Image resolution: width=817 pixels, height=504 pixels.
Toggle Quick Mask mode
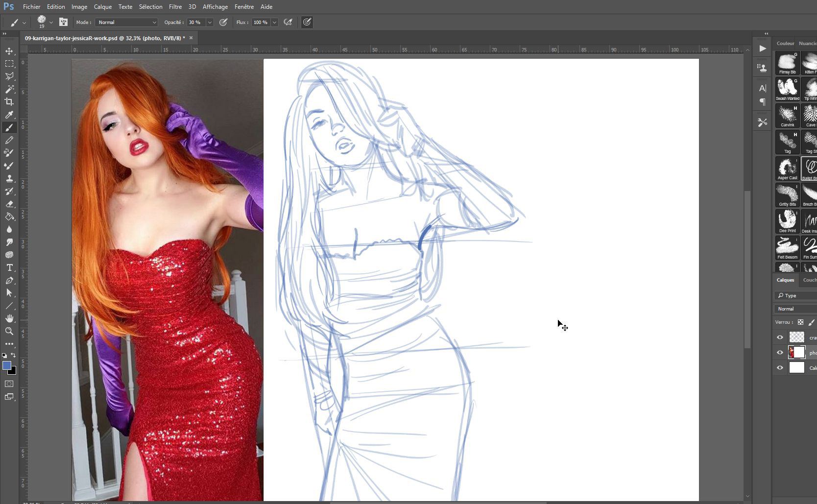pos(9,384)
